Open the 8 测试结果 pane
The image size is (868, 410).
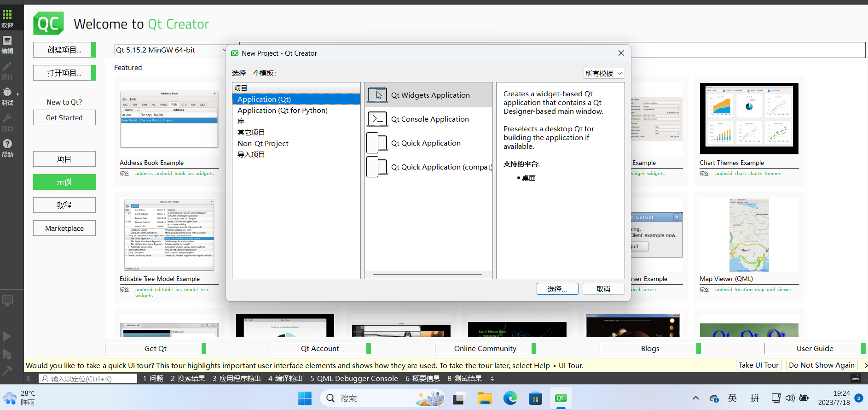point(464,379)
